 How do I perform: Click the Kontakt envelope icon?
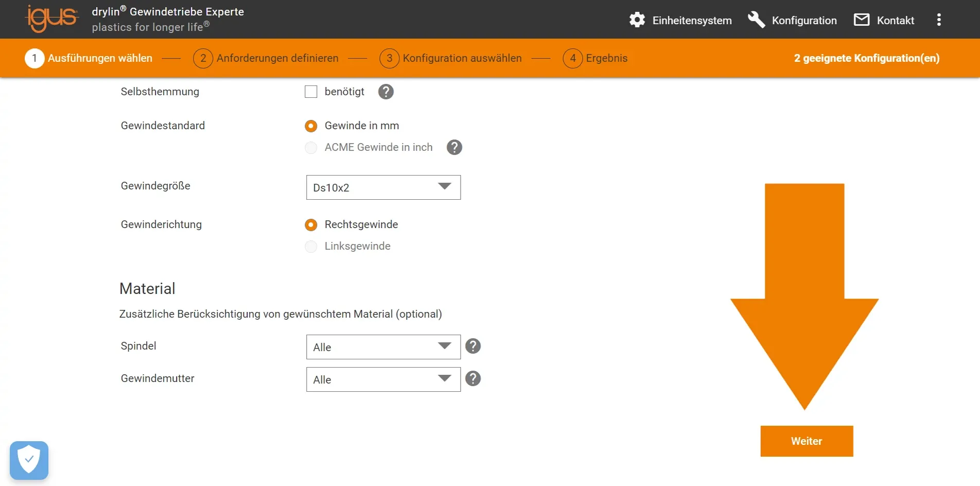tap(862, 20)
